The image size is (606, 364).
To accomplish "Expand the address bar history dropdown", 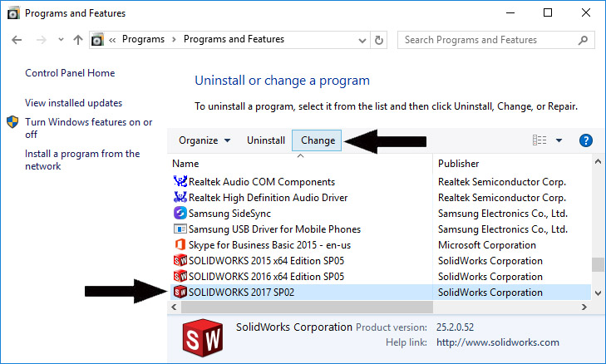I will point(362,40).
